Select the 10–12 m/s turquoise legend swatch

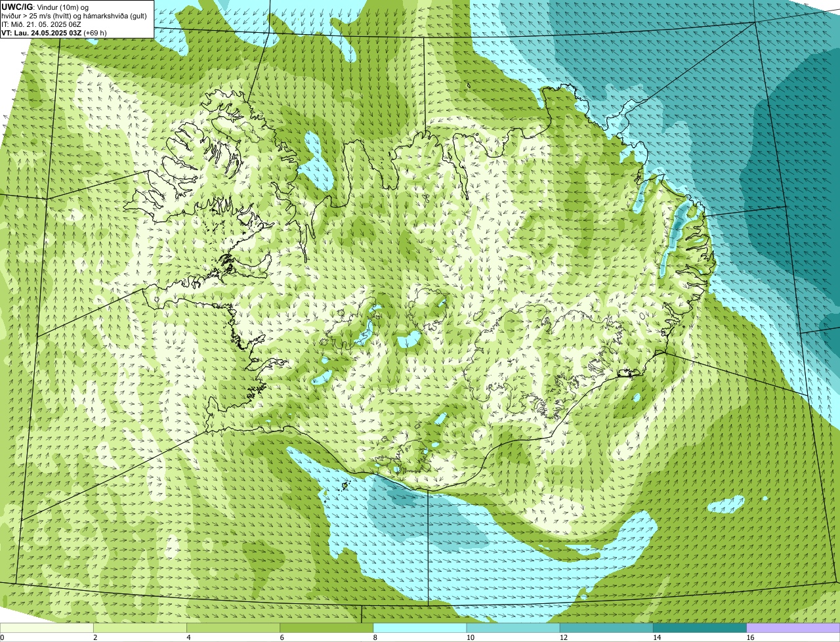(513, 628)
